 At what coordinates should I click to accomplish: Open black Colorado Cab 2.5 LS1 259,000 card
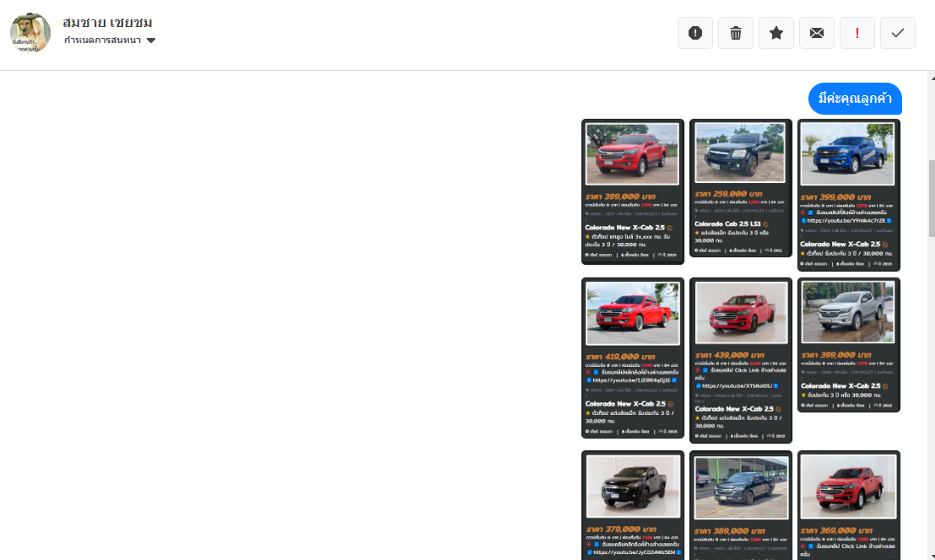point(740,188)
